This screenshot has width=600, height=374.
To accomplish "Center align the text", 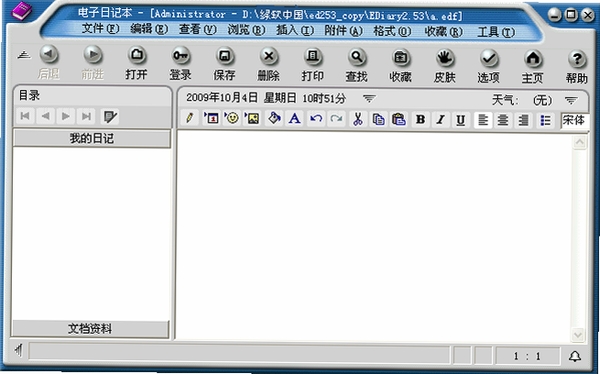I will coord(503,120).
